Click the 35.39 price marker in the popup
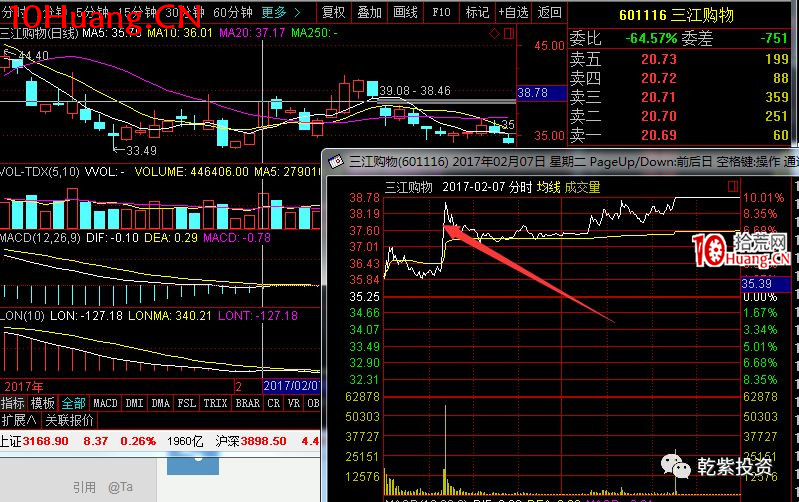The image size is (799, 502). point(765,283)
